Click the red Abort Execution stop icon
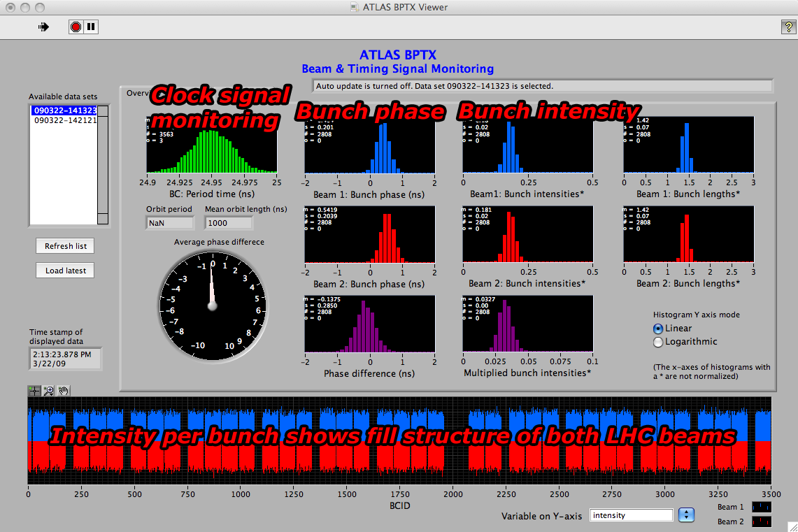798x532 pixels. (76, 27)
